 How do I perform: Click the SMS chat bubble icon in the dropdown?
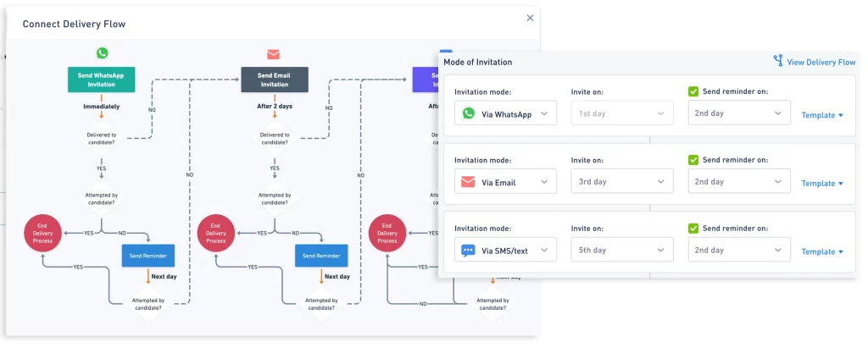[468, 251]
